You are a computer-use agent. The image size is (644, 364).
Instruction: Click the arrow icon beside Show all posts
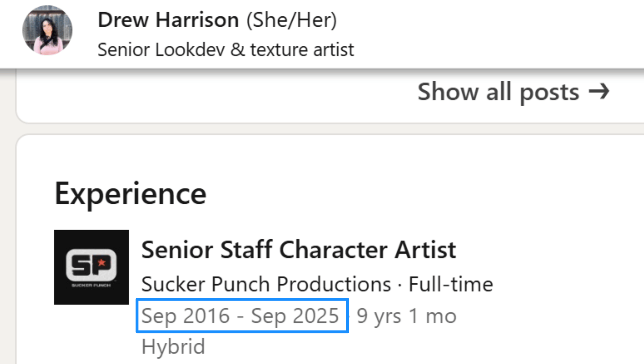[599, 92]
